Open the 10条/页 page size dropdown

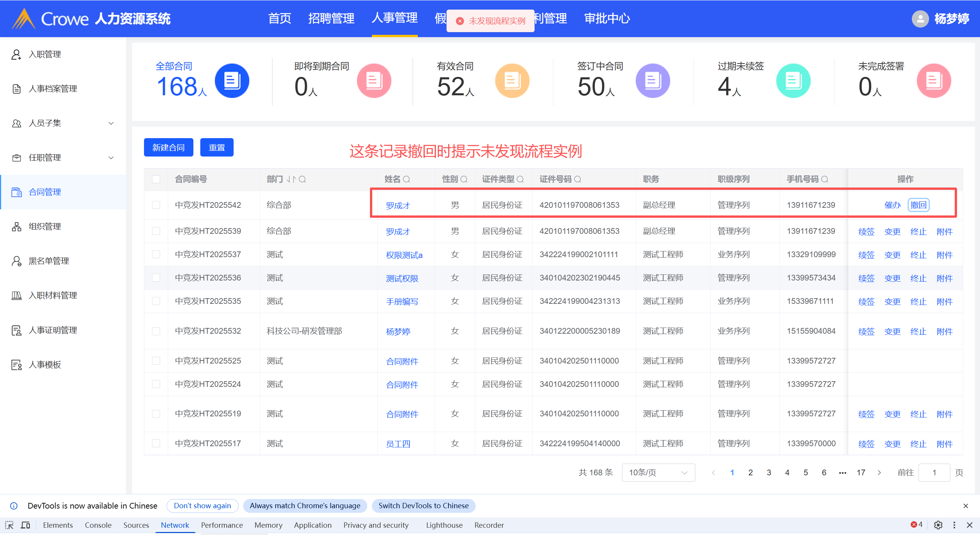tap(658, 473)
